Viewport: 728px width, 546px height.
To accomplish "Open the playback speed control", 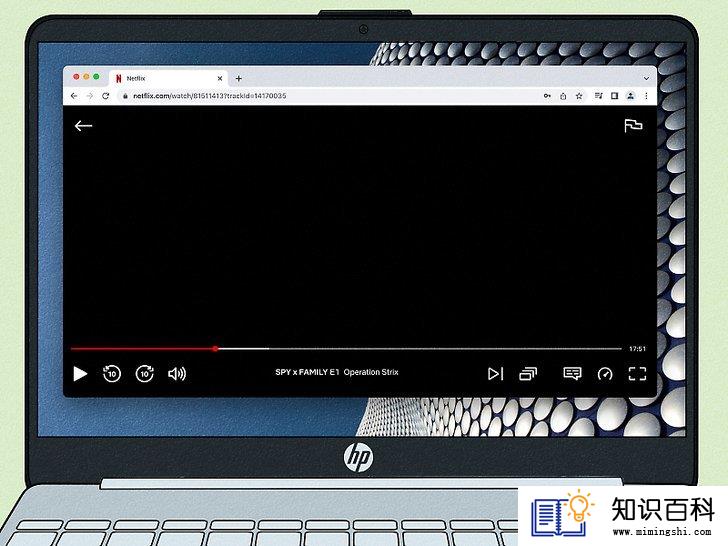I will click(605, 374).
